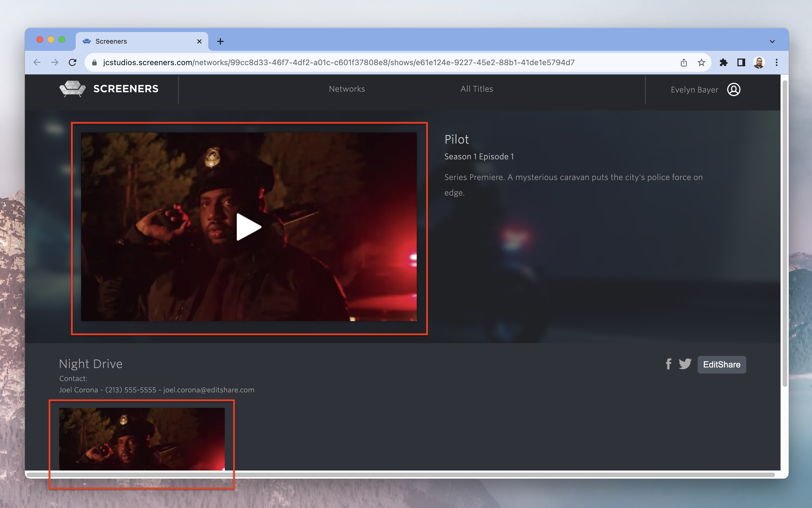Click the horizontal scrollbar at the bottom
This screenshot has height=508, width=812.
[x=400, y=475]
